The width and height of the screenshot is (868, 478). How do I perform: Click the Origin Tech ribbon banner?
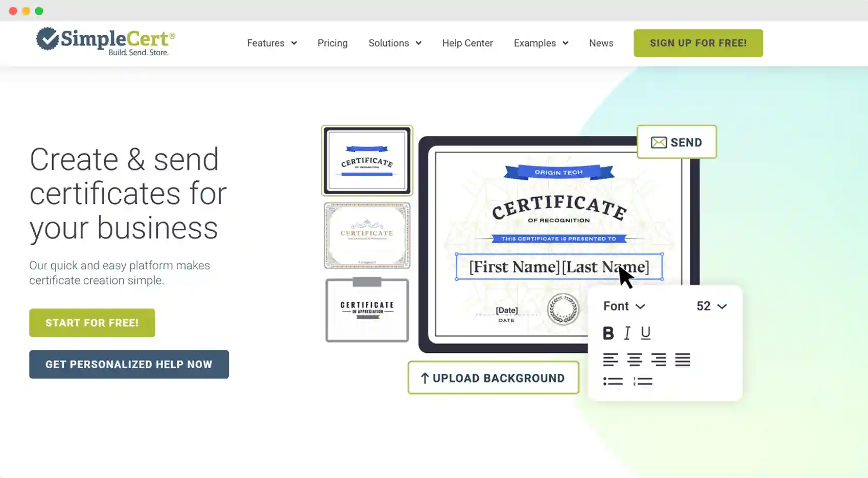[x=559, y=172]
